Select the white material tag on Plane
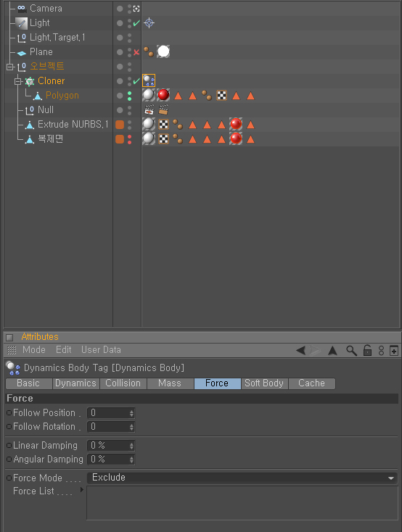The width and height of the screenshot is (402, 532). [x=163, y=51]
